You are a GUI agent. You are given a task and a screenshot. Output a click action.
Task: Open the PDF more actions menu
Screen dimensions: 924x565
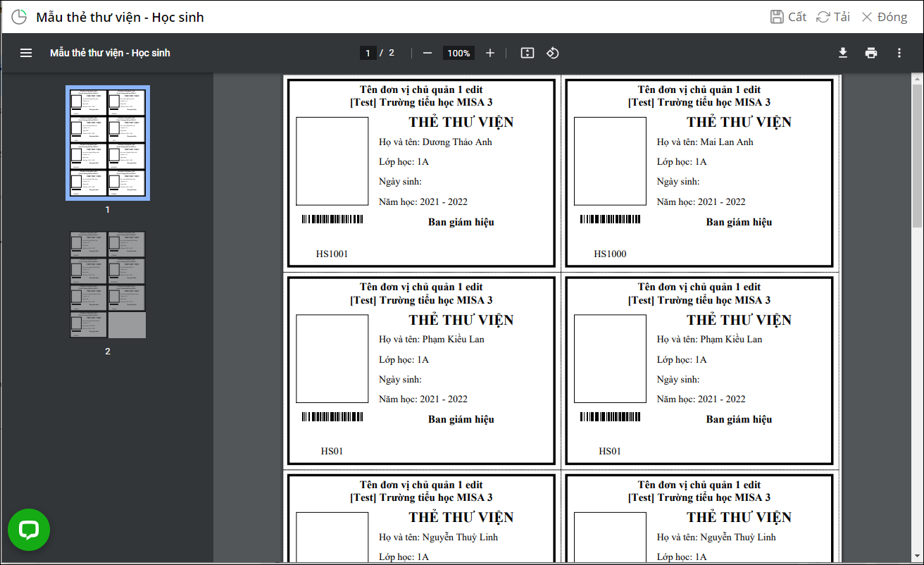coord(899,53)
